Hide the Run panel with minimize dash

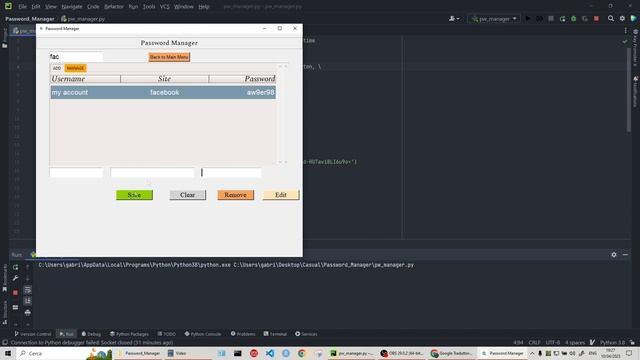point(625,255)
